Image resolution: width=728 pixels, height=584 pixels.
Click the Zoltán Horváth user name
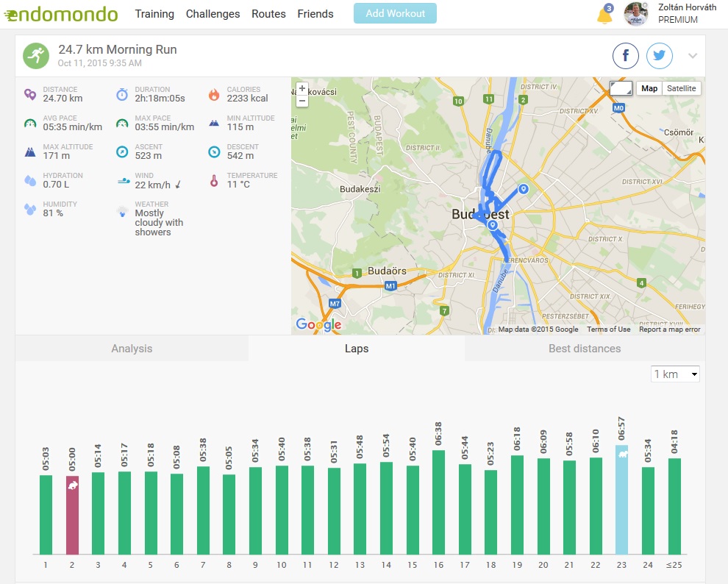pos(687,7)
